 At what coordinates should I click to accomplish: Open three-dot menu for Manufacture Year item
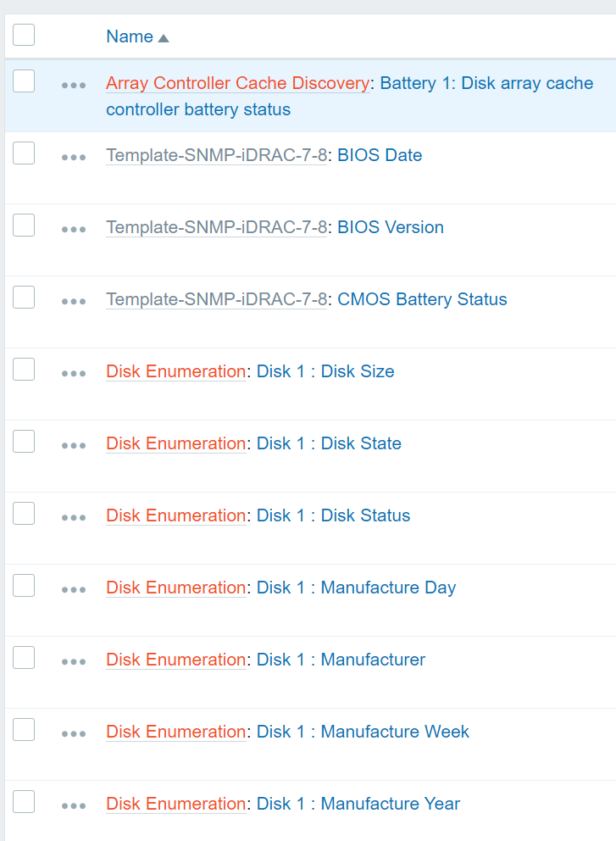point(74,806)
